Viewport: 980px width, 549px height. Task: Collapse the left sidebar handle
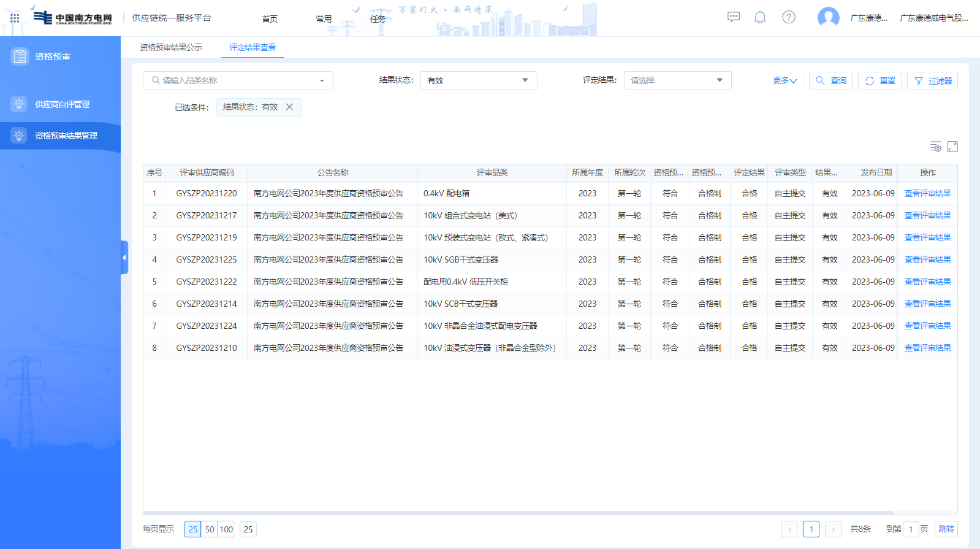(124, 258)
